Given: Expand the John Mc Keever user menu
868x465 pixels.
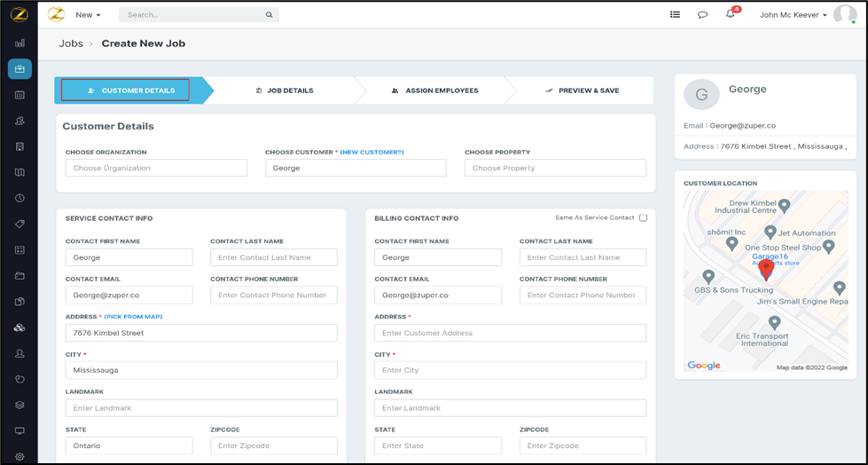Looking at the screenshot, I should point(794,15).
